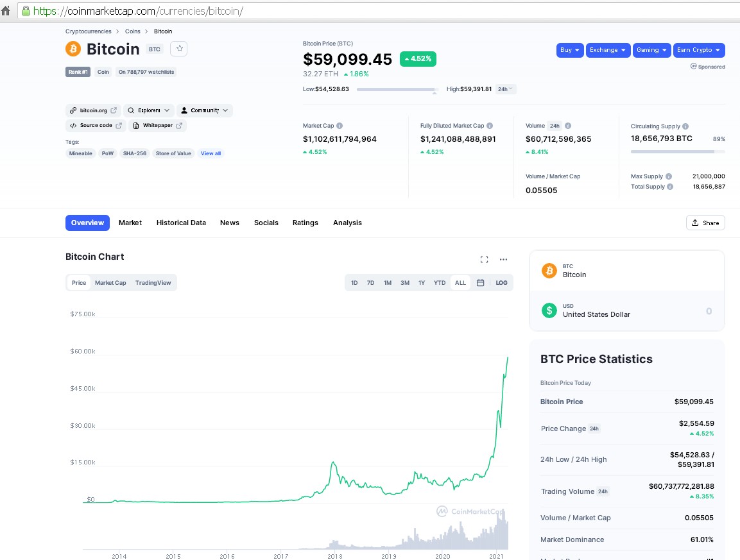Open the Historical Data tab
This screenshot has height=560, width=740.
point(181,223)
